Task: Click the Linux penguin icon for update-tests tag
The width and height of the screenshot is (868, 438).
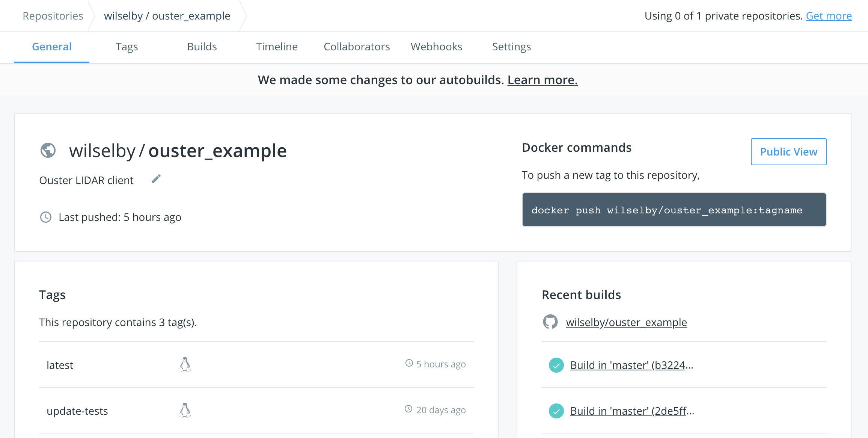Action: point(185,410)
